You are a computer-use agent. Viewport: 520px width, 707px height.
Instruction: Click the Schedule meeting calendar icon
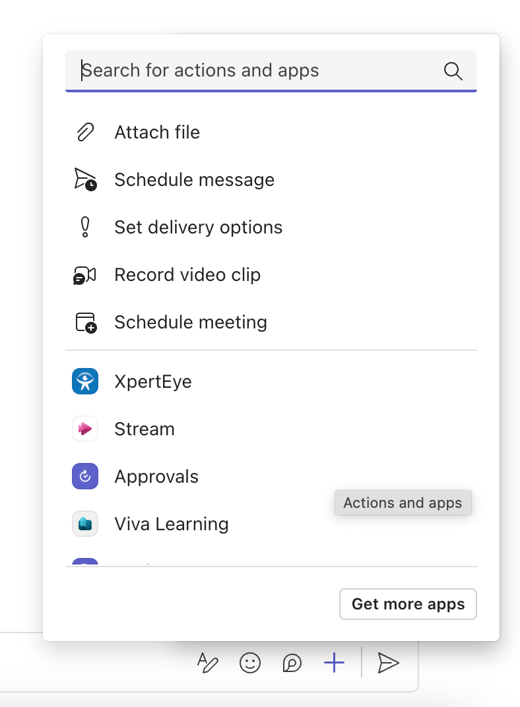[x=86, y=322]
